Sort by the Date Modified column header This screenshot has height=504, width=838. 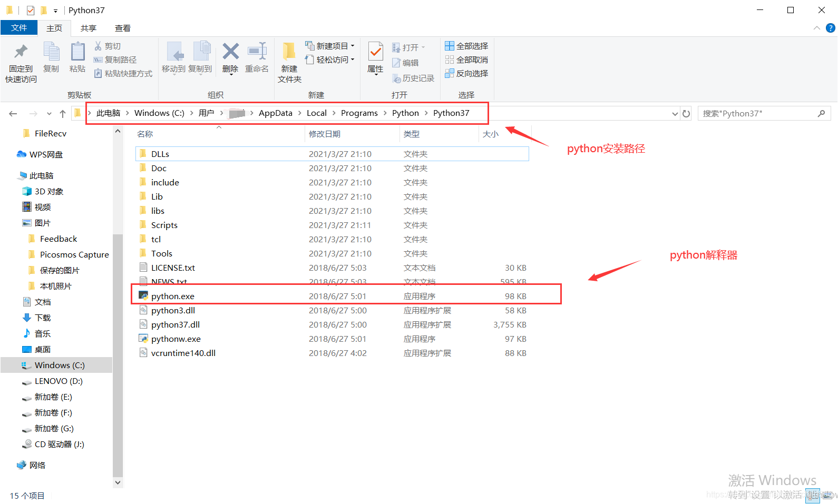(325, 134)
